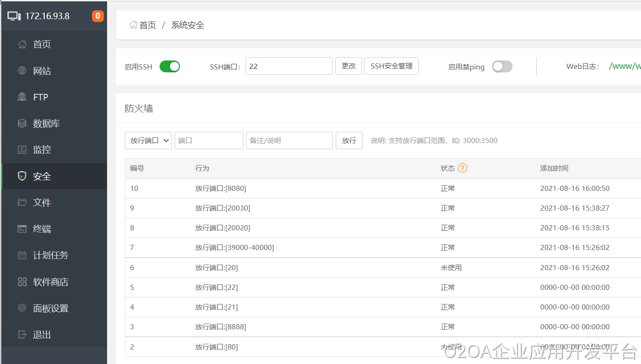Click the 更改 button beside SSH port
The height and width of the screenshot is (364, 641).
click(x=348, y=66)
